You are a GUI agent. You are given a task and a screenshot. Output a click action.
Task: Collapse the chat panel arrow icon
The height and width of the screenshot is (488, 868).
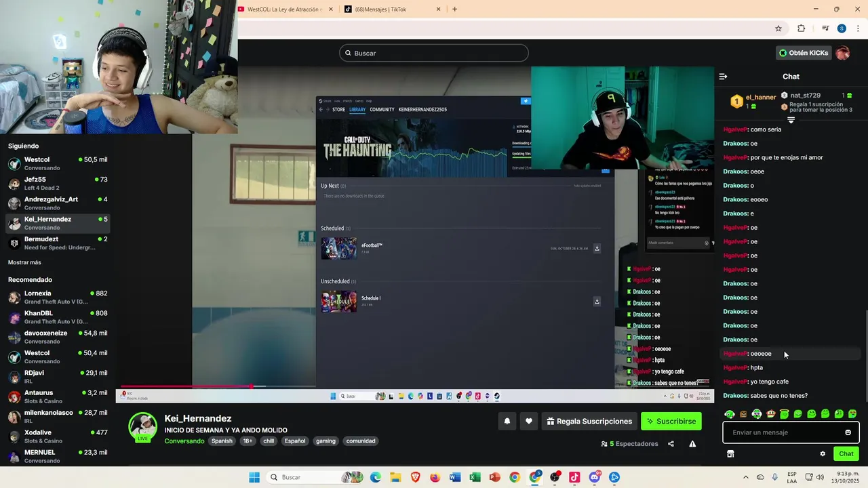pos(723,77)
